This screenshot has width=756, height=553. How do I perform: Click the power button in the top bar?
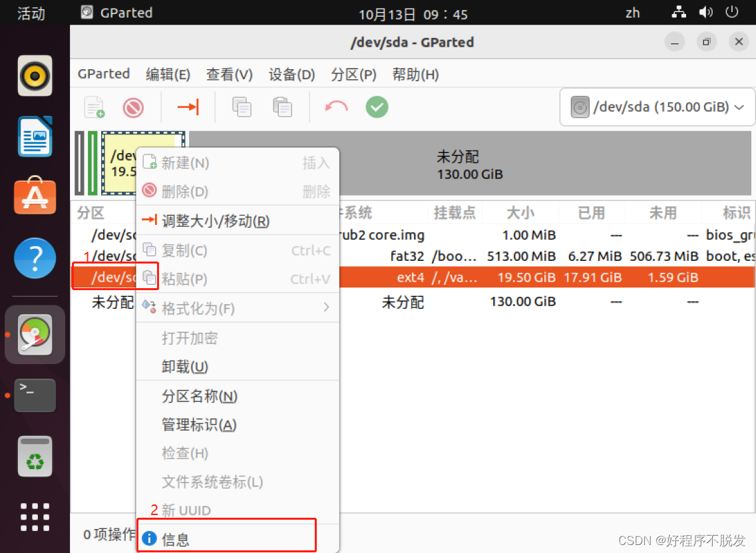732,12
